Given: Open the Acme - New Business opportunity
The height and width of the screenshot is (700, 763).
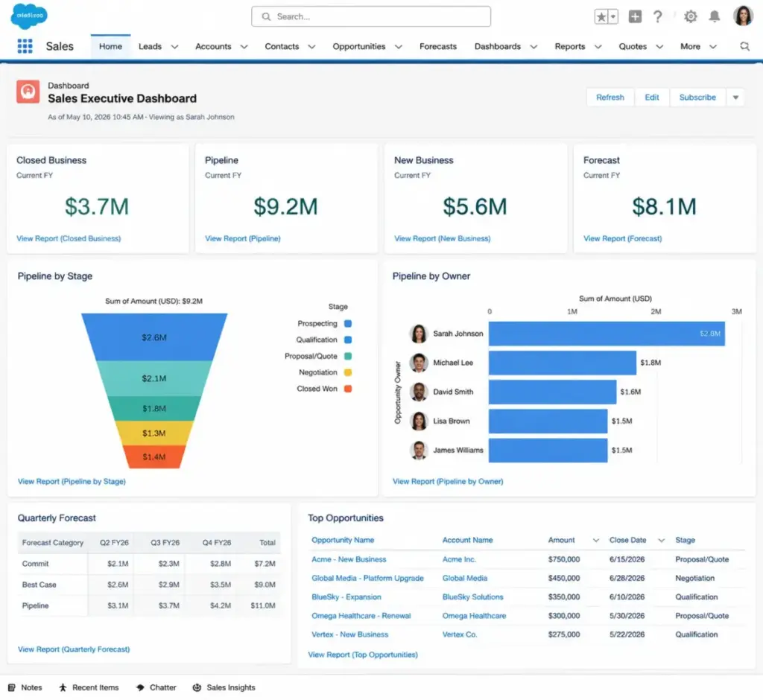Looking at the screenshot, I should [349, 559].
